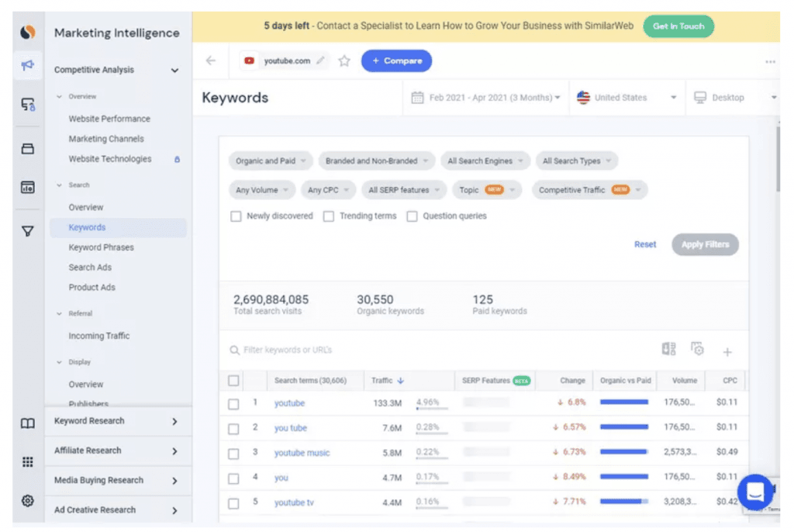The height and width of the screenshot is (532, 794).
Task: Open Website Performance in sidebar
Action: pyautogui.click(x=109, y=119)
